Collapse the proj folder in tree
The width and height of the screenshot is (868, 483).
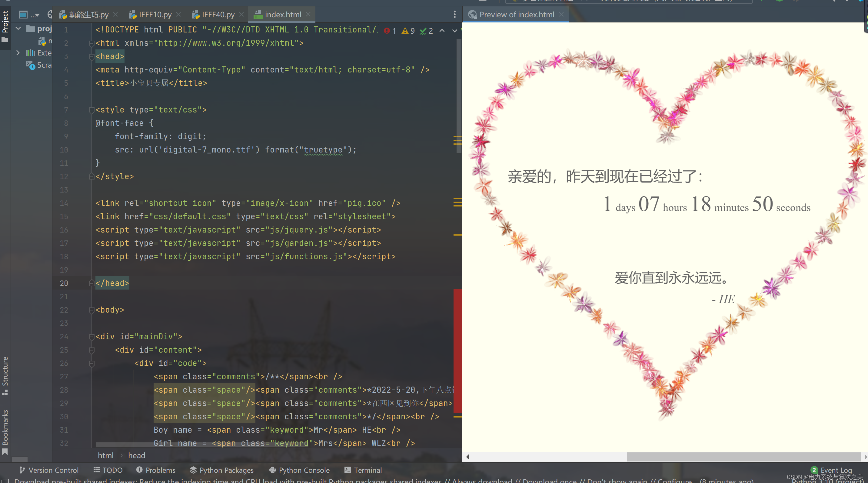point(18,29)
